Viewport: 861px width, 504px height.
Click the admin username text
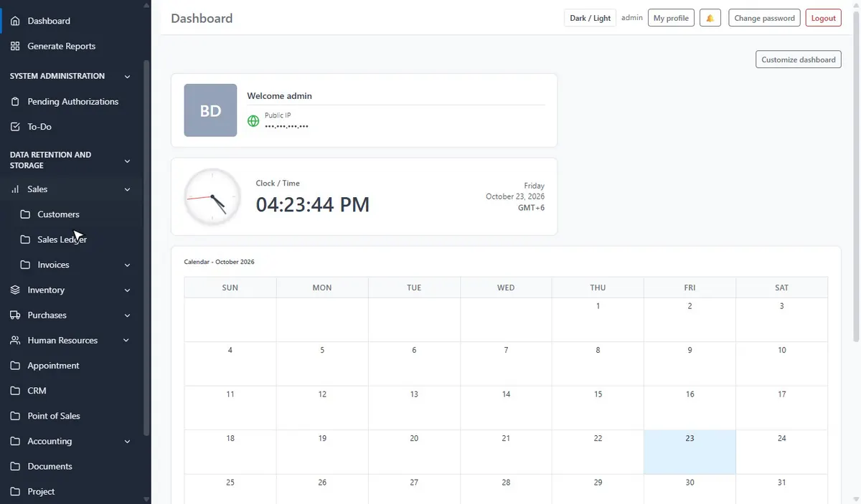click(632, 18)
